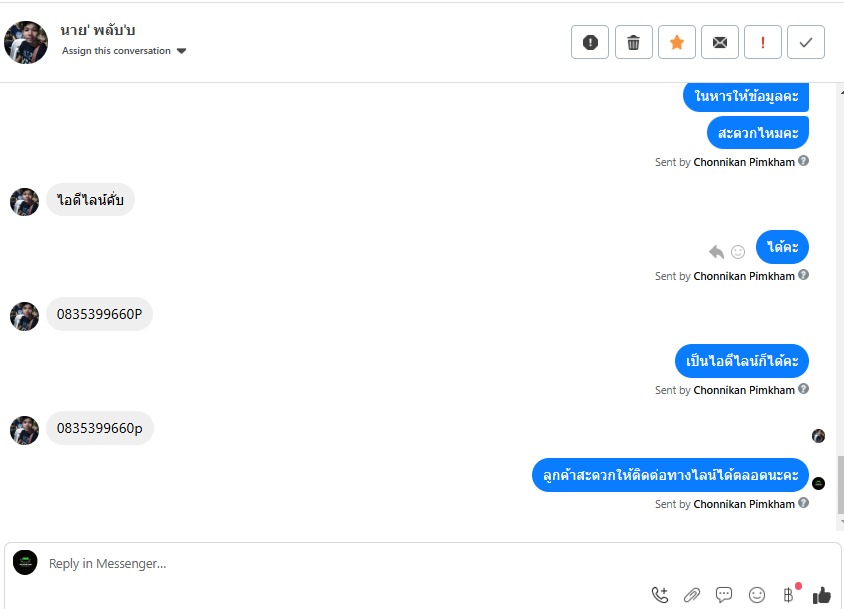844x609 pixels.
Task: Attach a file with paperclip icon
Action: coord(692,595)
